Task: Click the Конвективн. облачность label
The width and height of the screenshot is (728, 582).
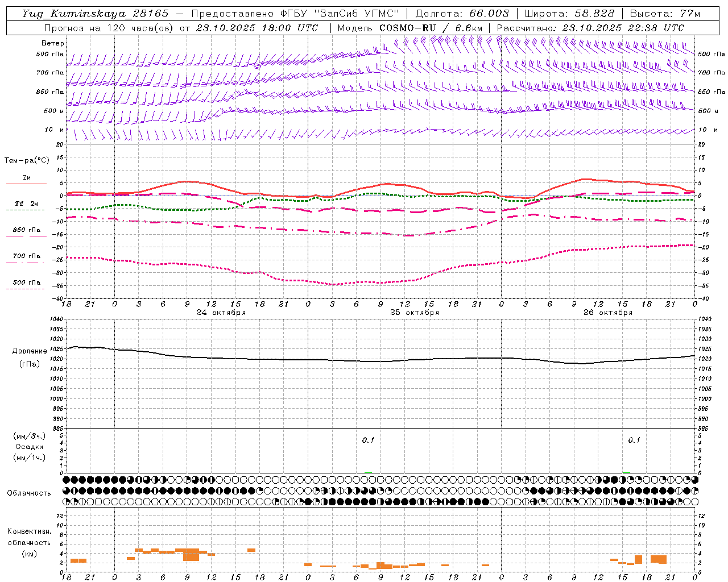Action: pos(29,537)
